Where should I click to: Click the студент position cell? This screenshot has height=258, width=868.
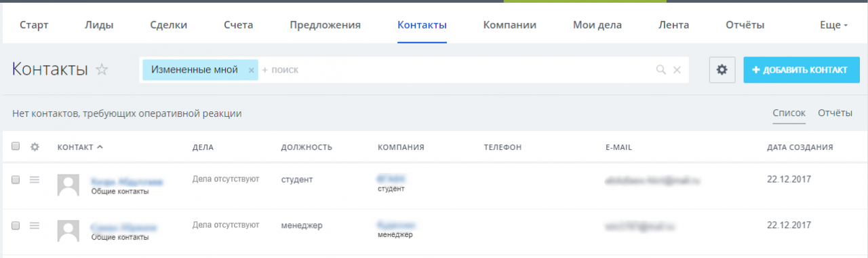(x=297, y=179)
